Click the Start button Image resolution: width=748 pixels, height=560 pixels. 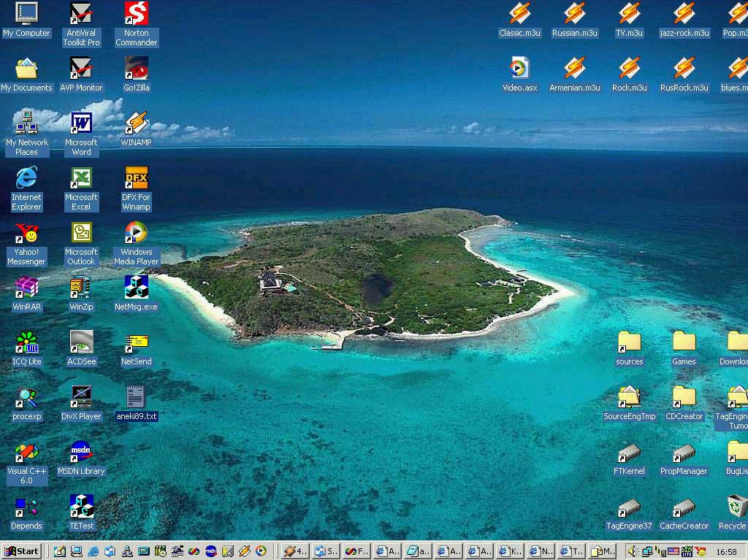22,551
